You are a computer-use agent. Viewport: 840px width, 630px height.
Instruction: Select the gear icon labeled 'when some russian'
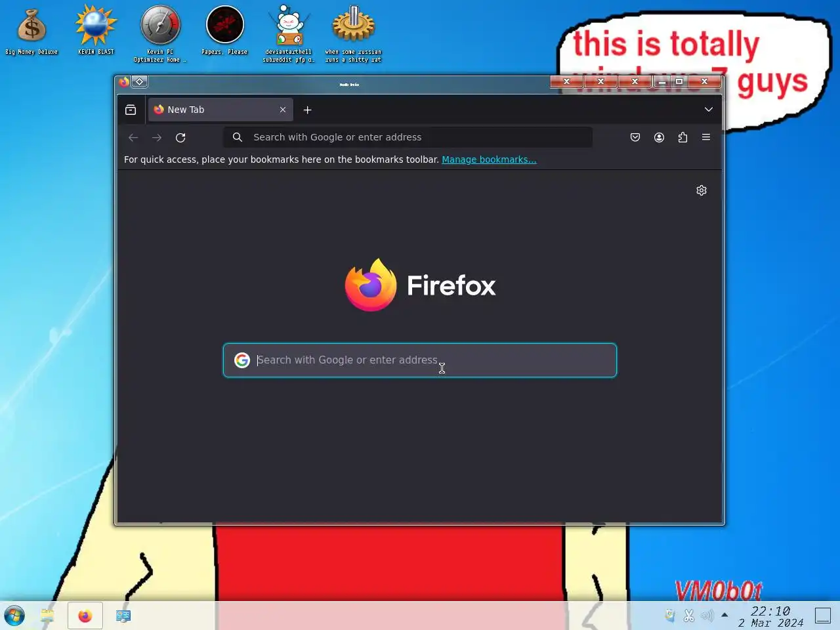point(353,34)
